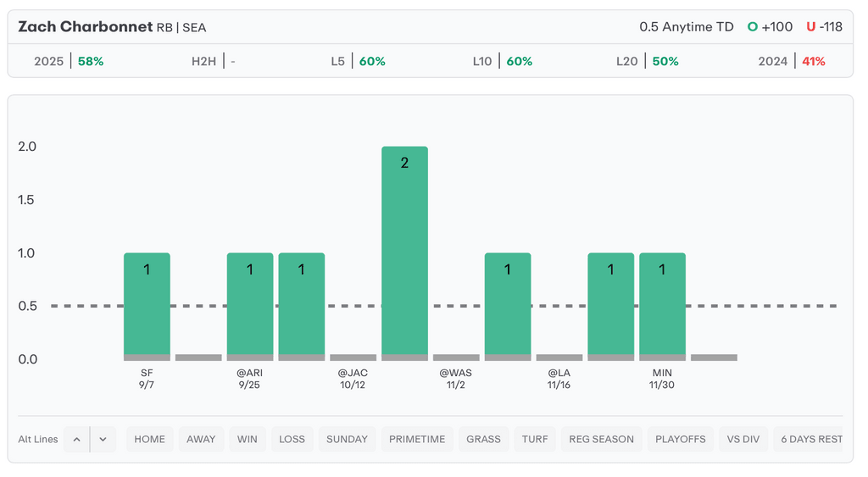Filter by PRIMETIME games
Viewport: 868px width, 477px height.
[x=417, y=439]
